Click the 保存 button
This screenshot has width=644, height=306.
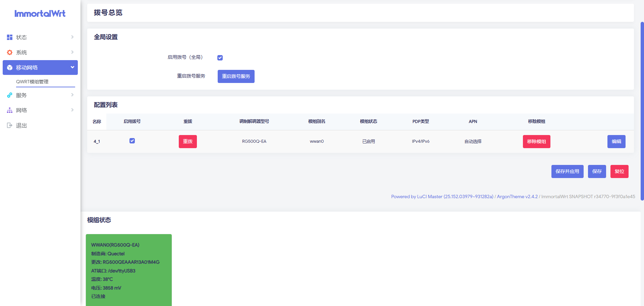[597, 171]
